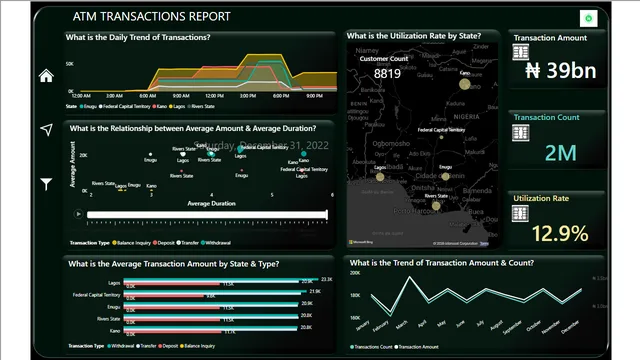
Task: Open the Home navigation icon
Action: (x=46, y=76)
